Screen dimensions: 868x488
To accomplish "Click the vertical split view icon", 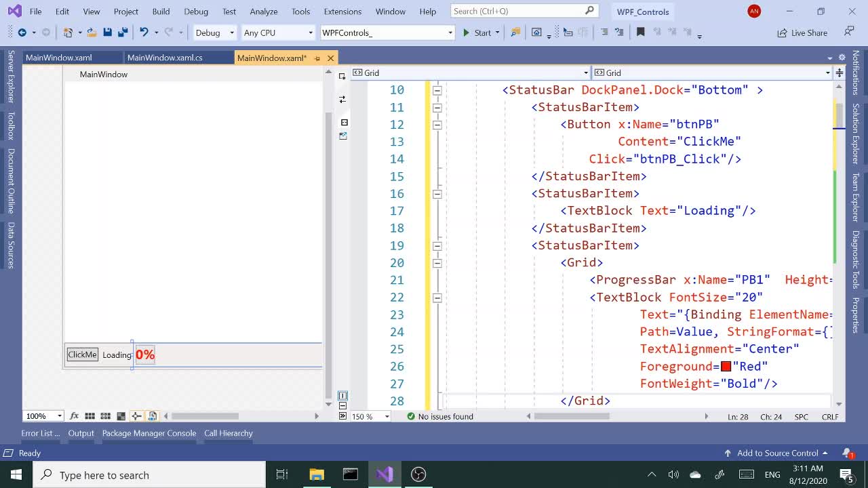I will [342, 395].
